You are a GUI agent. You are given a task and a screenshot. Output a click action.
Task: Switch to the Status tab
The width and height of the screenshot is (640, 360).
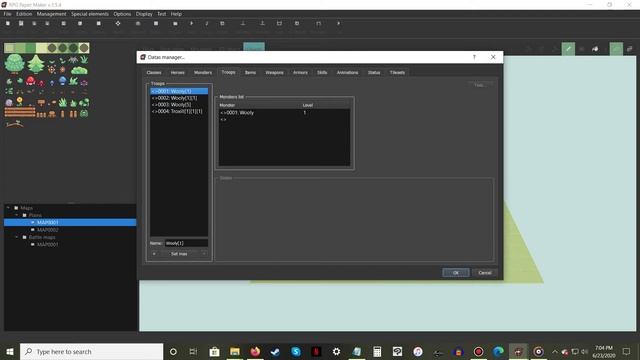point(374,73)
